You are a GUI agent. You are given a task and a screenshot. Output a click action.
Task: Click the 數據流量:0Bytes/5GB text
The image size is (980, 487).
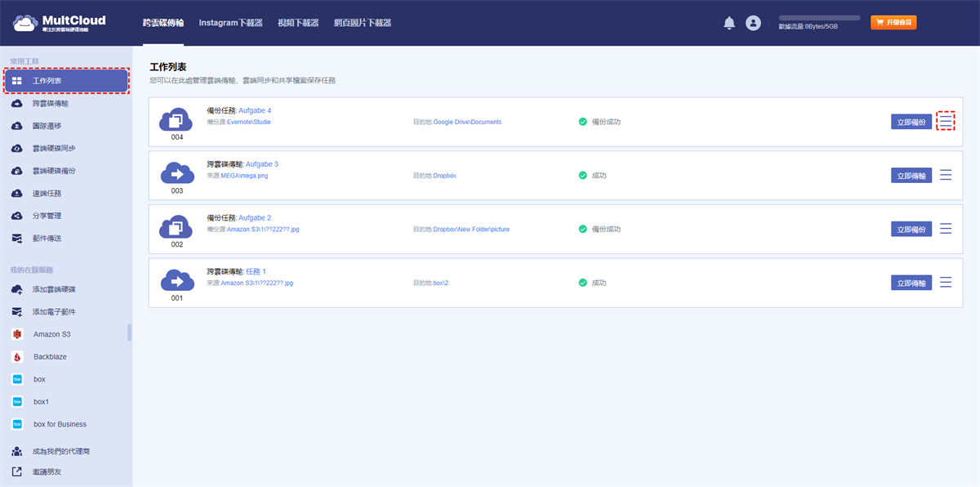tap(808, 27)
